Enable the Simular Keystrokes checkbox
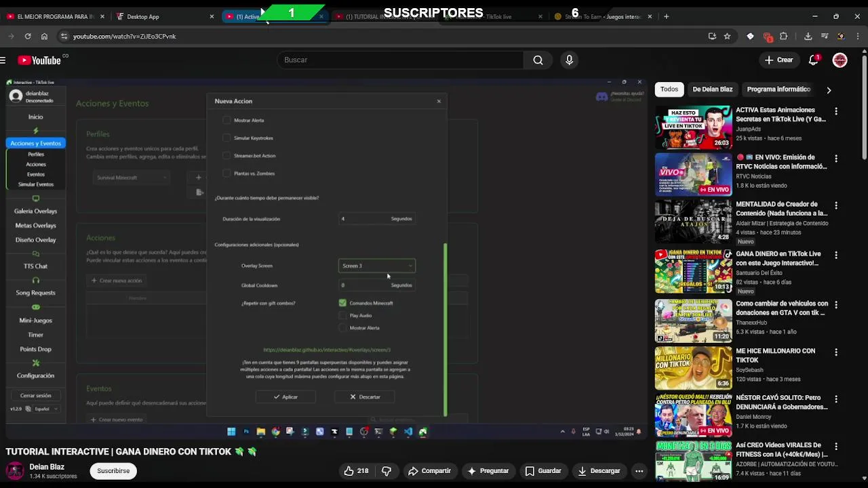 226,138
